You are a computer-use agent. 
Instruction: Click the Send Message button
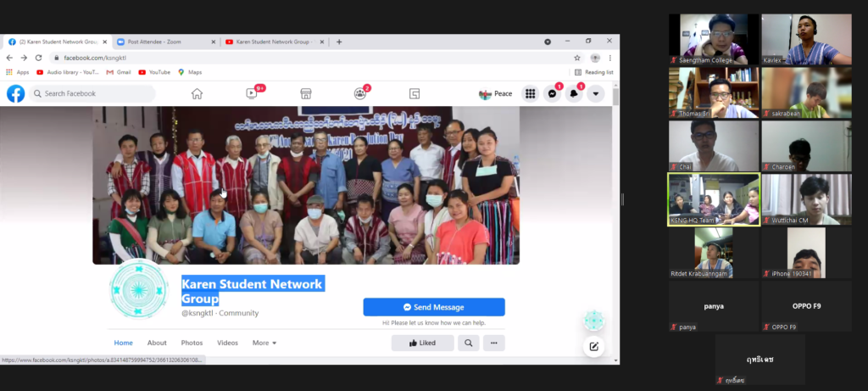point(434,307)
